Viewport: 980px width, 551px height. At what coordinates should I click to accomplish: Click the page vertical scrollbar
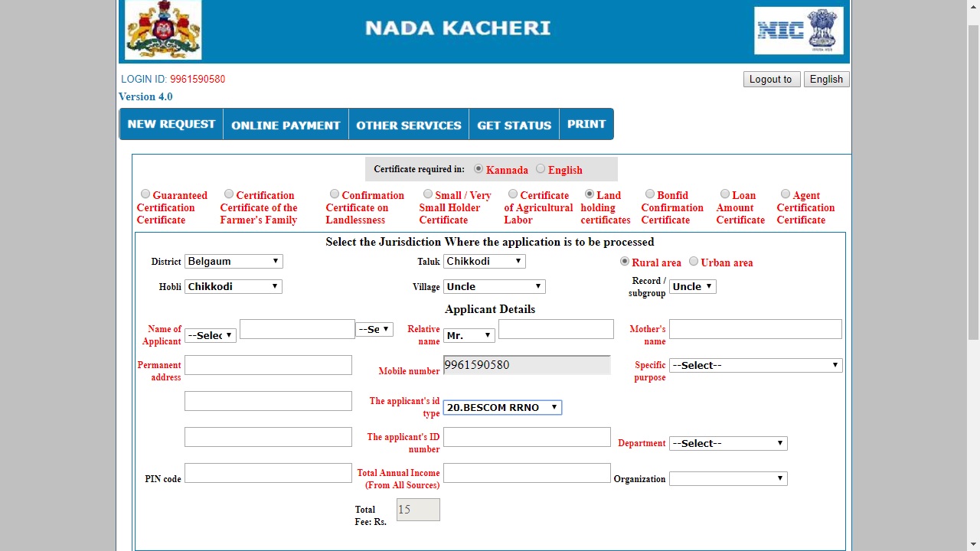[x=973, y=184]
